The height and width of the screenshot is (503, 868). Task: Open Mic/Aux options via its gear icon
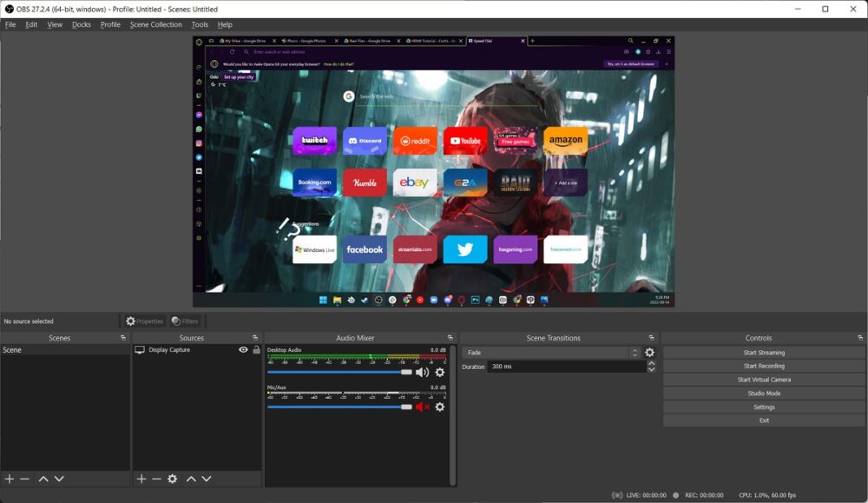click(x=440, y=407)
